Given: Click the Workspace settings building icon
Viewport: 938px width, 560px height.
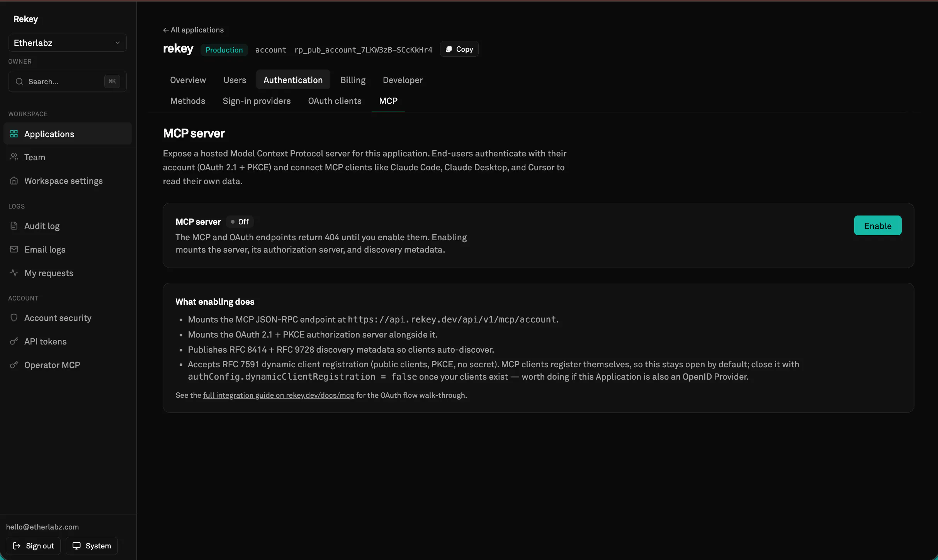Looking at the screenshot, I should pos(14,180).
